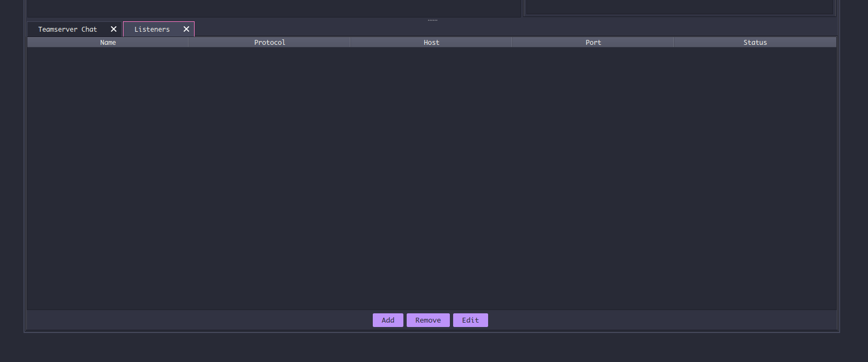Click the Protocol column header
This screenshot has width=868, height=362.
click(x=269, y=43)
